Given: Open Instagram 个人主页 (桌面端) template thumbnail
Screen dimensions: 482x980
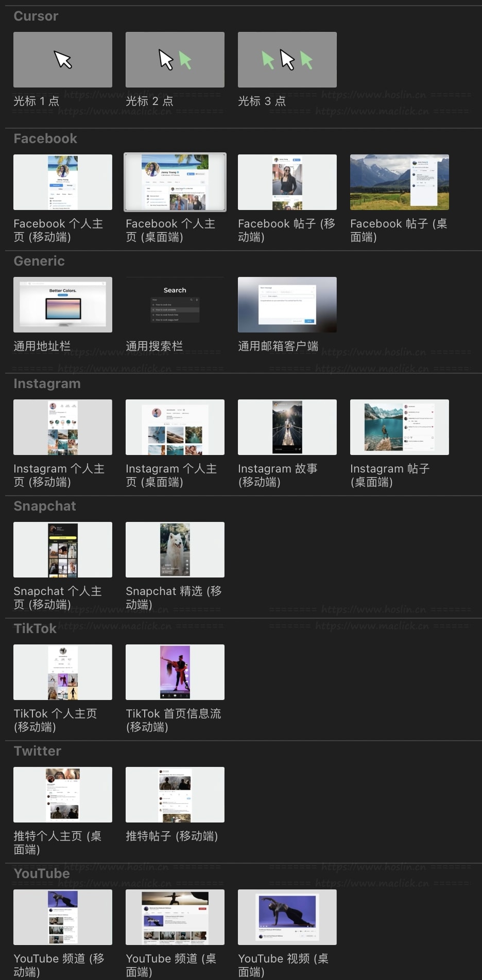Looking at the screenshot, I should [x=175, y=427].
